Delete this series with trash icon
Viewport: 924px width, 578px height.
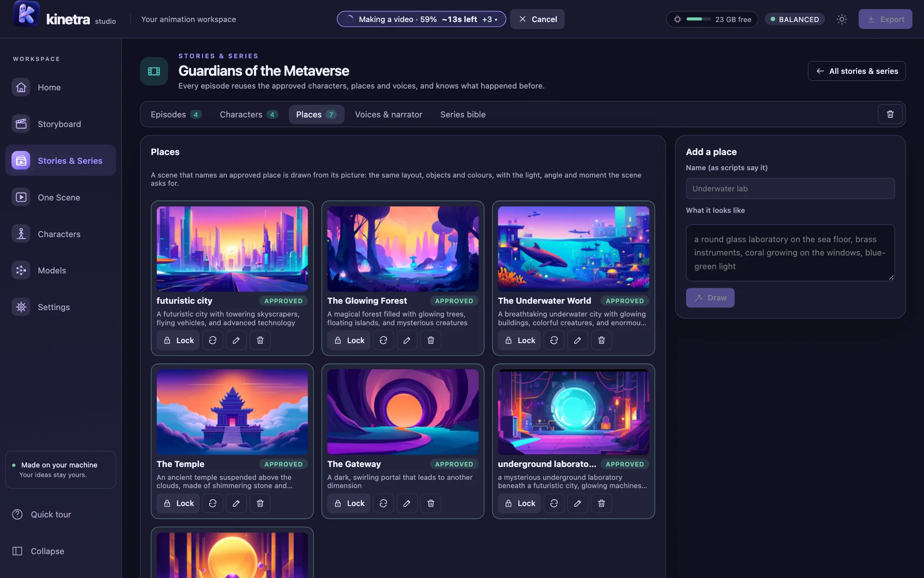pyautogui.click(x=890, y=114)
